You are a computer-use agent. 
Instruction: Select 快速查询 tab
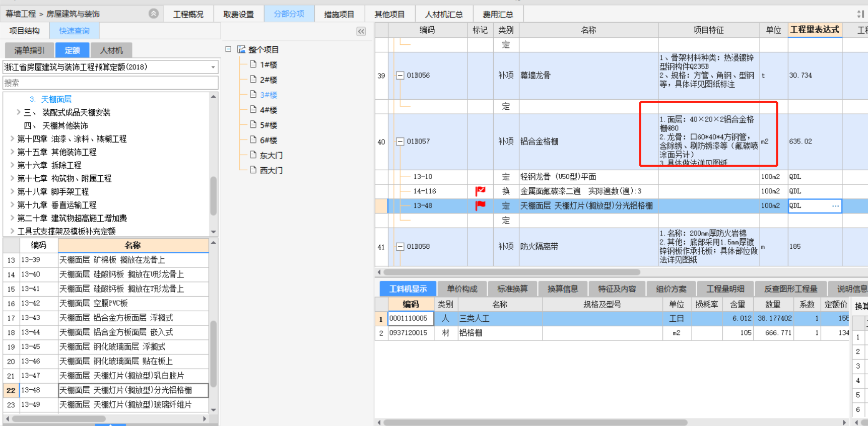74,31
